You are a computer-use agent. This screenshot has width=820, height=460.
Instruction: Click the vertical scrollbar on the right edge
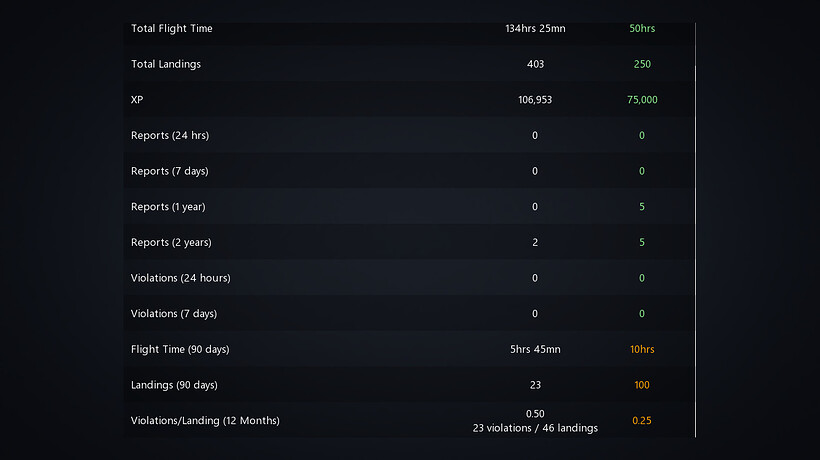click(x=695, y=230)
